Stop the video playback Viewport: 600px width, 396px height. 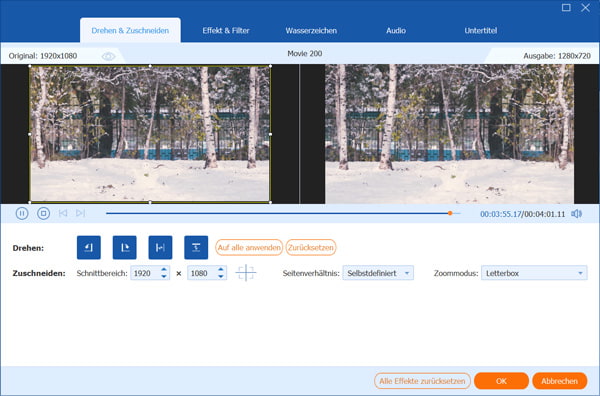(x=43, y=213)
